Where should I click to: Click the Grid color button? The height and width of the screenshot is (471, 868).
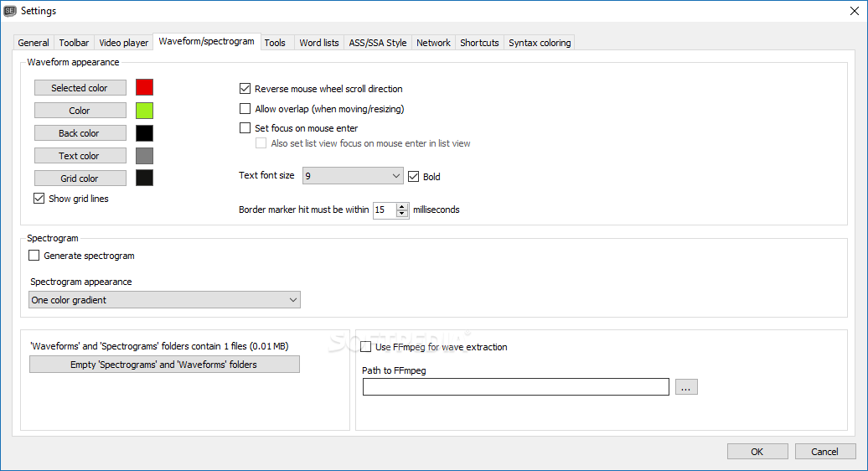click(80, 179)
